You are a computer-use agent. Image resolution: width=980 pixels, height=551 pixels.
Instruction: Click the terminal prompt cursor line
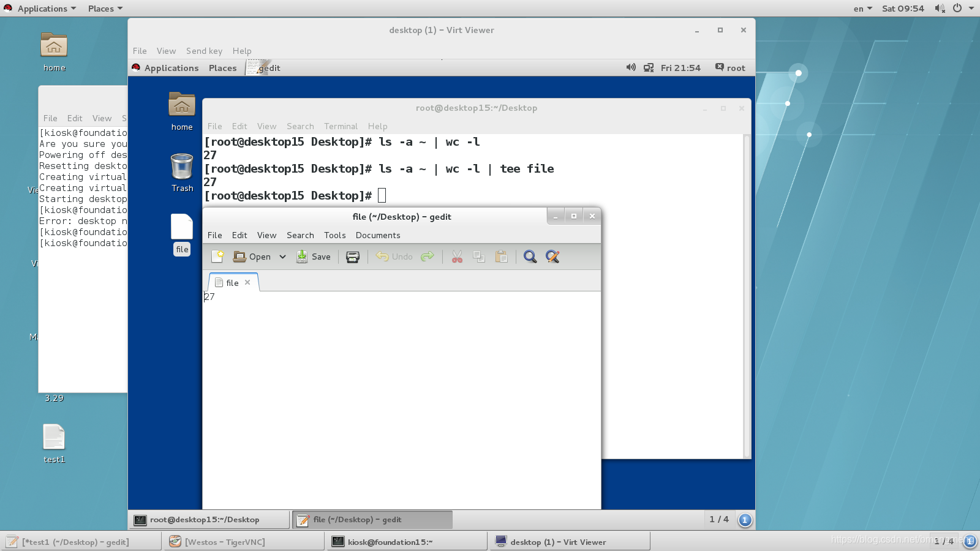pos(295,196)
